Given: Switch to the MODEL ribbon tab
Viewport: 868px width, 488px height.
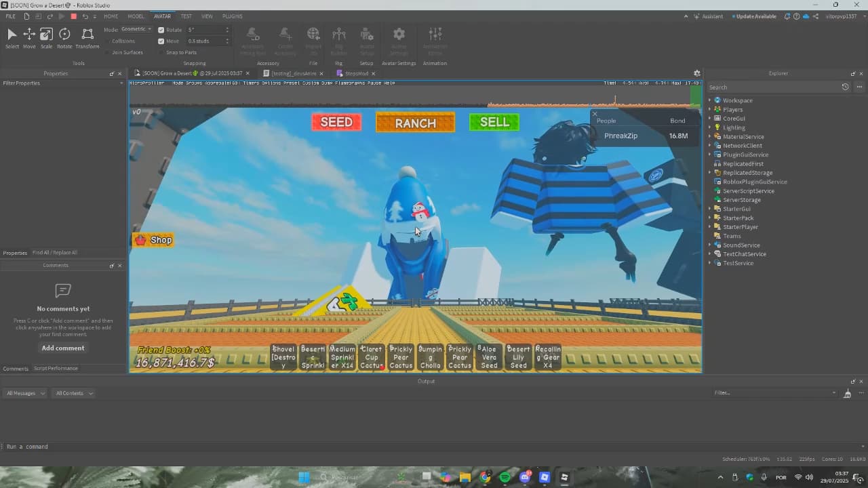Looking at the screenshot, I should 136,16.
